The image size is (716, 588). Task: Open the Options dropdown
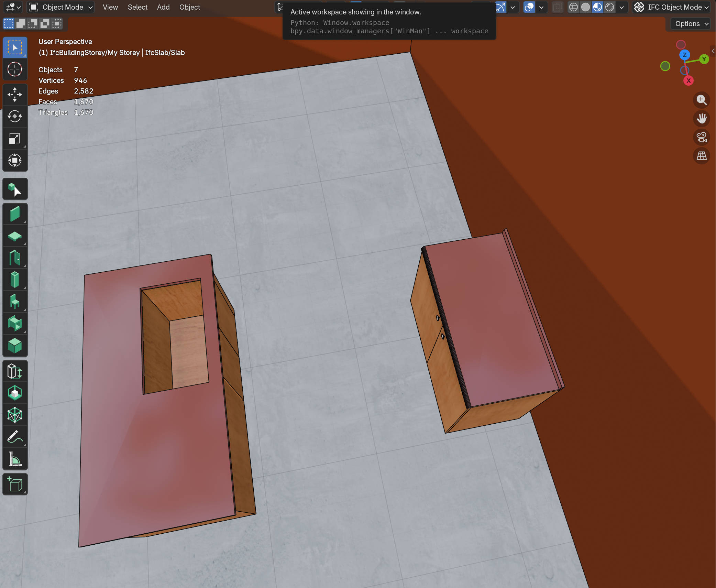pos(691,24)
